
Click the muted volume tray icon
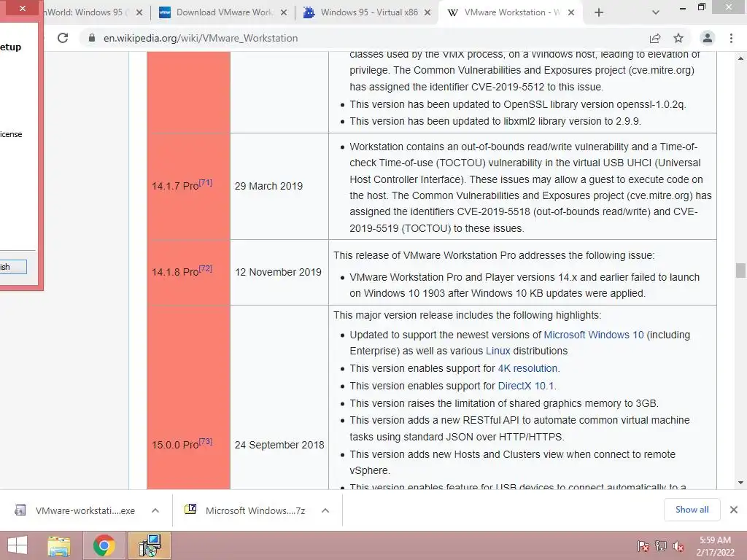pos(678,546)
